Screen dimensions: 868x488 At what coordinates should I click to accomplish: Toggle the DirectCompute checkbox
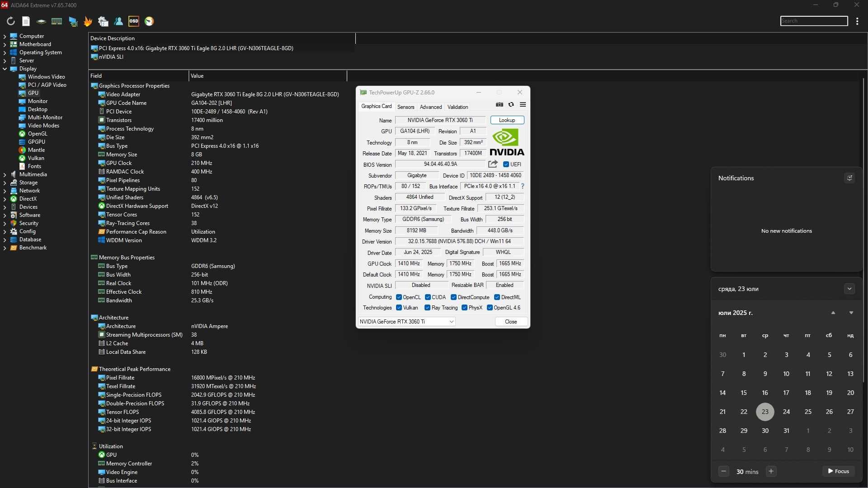click(x=453, y=297)
